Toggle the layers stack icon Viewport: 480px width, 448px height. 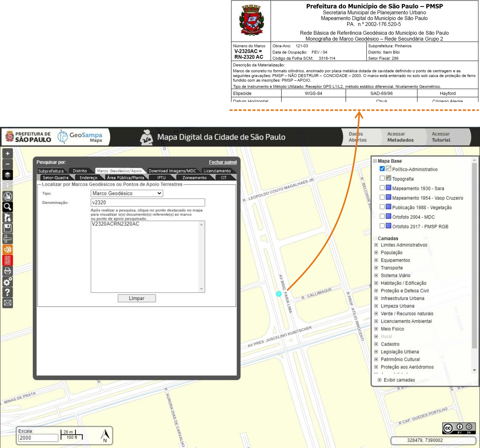click(x=7, y=175)
